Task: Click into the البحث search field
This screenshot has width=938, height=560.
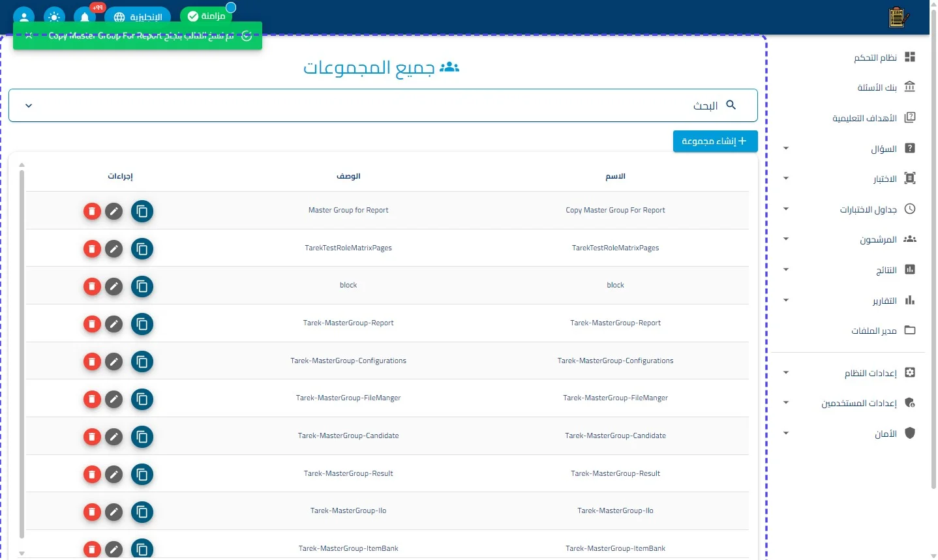Action: point(383,106)
